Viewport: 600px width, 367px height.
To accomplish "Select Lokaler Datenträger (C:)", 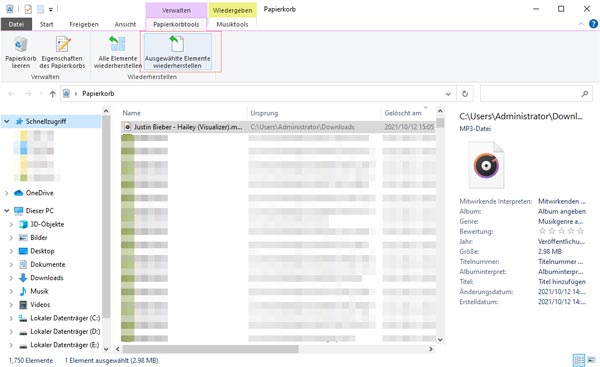I will 65,318.
